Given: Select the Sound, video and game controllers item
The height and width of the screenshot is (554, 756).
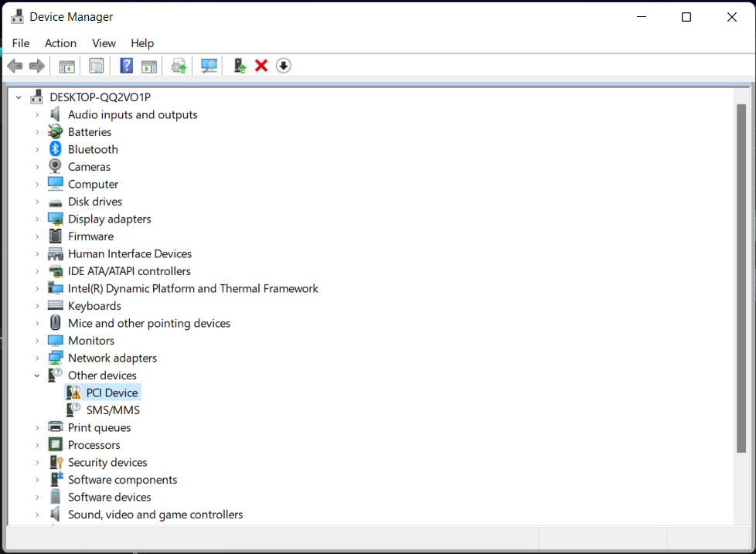Looking at the screenshot, I should click(x=155, y=515).
